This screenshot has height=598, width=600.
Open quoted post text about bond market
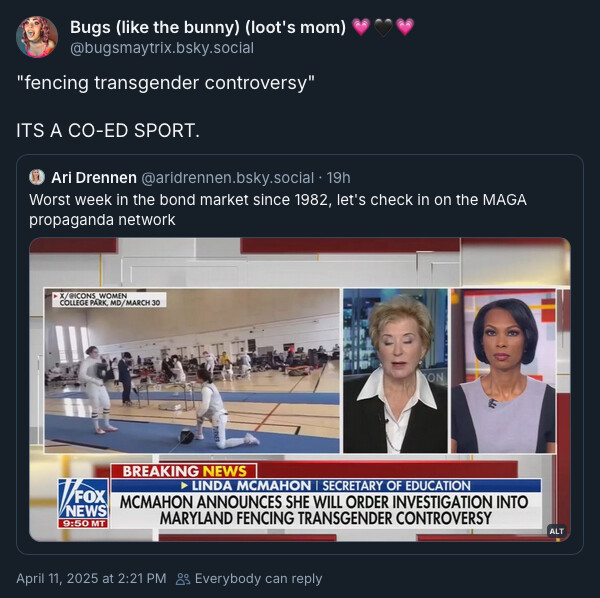(x=278, y=210)
